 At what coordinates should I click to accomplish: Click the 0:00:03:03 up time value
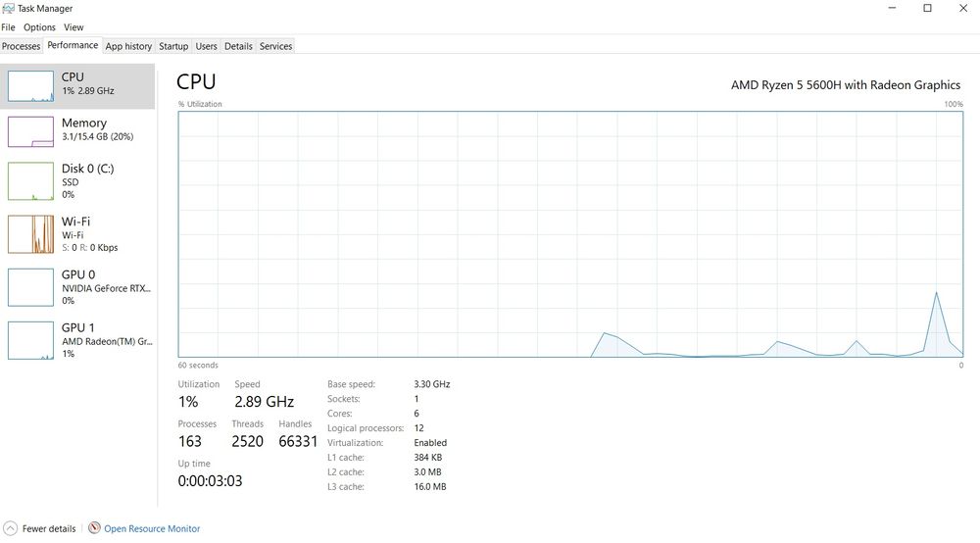(x=210, y=481)
